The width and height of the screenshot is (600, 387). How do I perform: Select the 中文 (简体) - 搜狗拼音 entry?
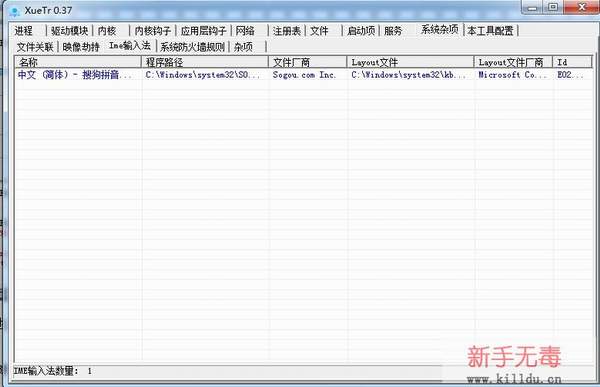tap(75, 75)
